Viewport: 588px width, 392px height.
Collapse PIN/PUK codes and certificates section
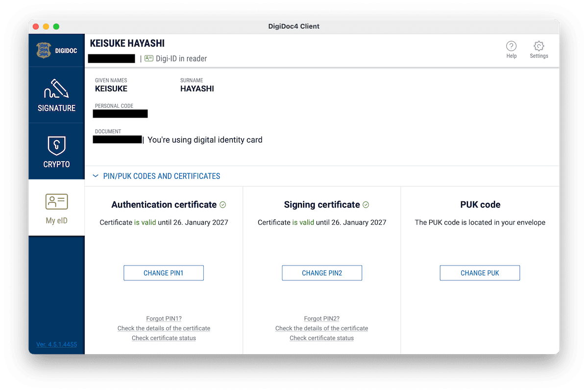coord(96,176)
